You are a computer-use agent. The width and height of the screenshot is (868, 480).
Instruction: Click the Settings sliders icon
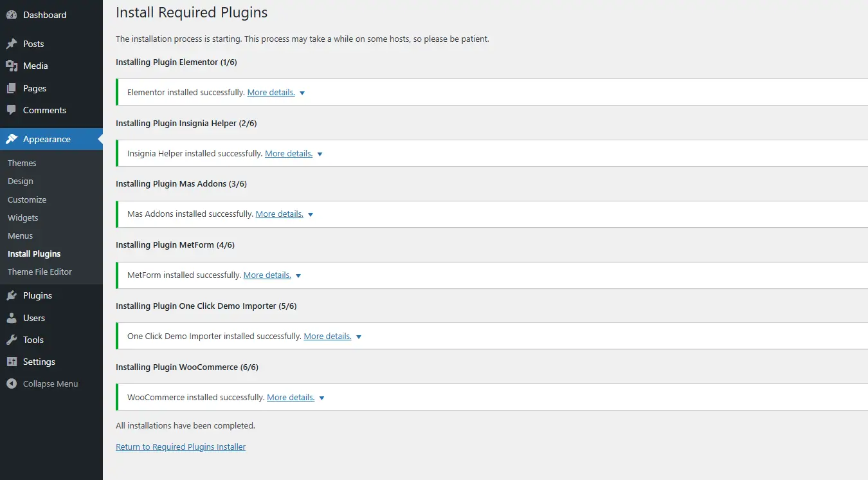[x=12, y=362]
